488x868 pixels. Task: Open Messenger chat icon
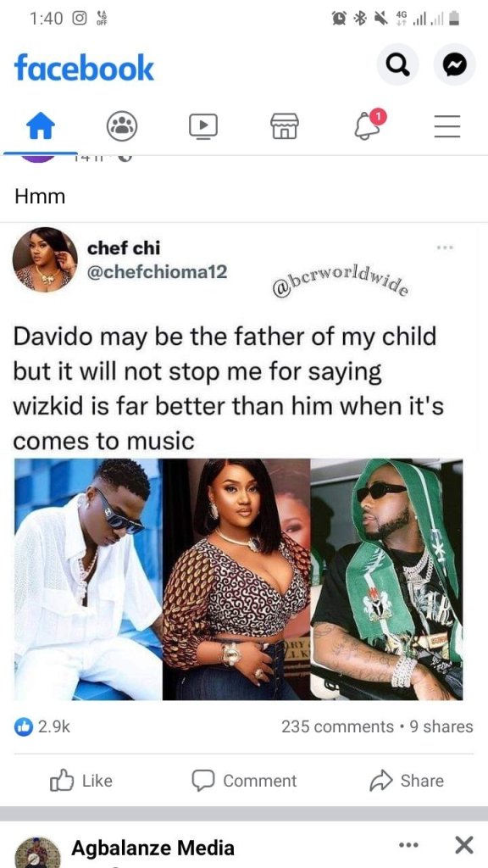(x=455, y=65)
